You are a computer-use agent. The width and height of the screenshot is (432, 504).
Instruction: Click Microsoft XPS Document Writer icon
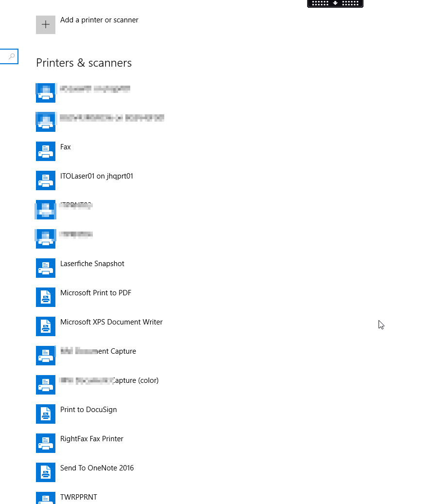46,326
